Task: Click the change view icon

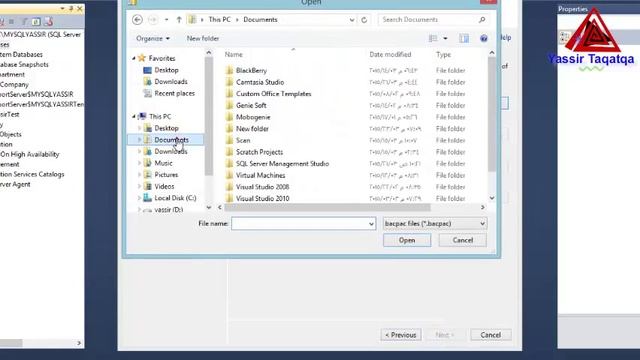Action: (x=433, y=38)
